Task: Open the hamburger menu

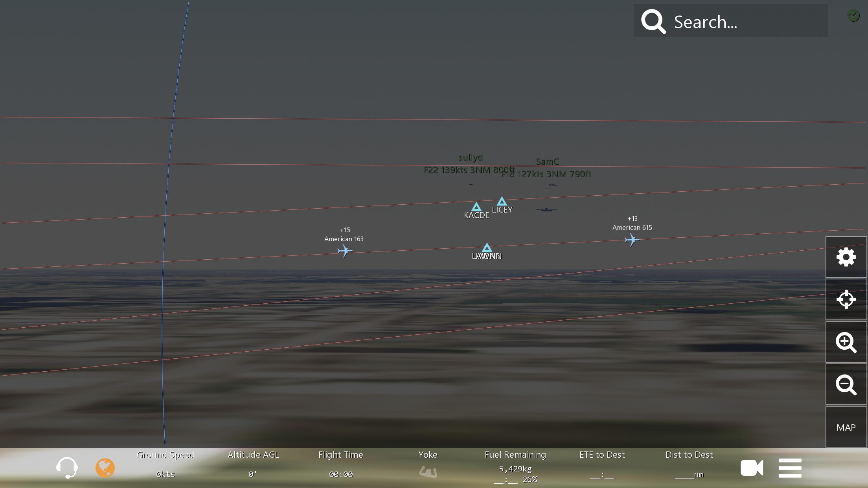Action: coord(790,468)
